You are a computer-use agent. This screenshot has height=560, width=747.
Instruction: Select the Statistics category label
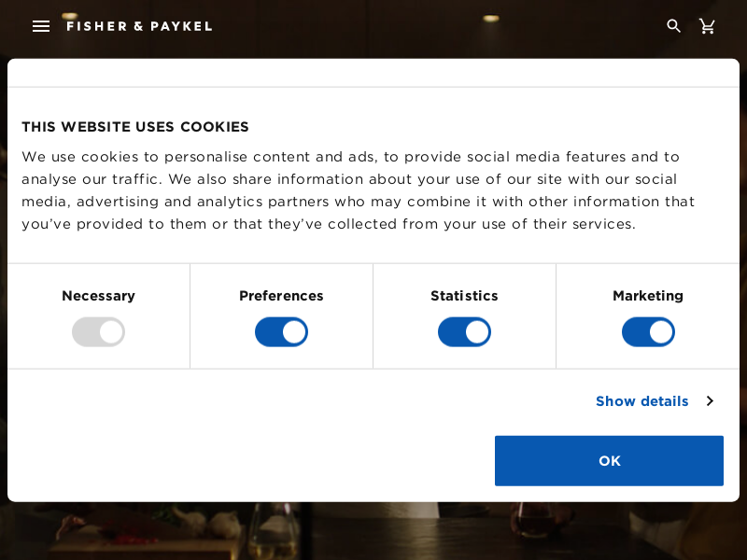pyautogui.click(x=464, y=296)
